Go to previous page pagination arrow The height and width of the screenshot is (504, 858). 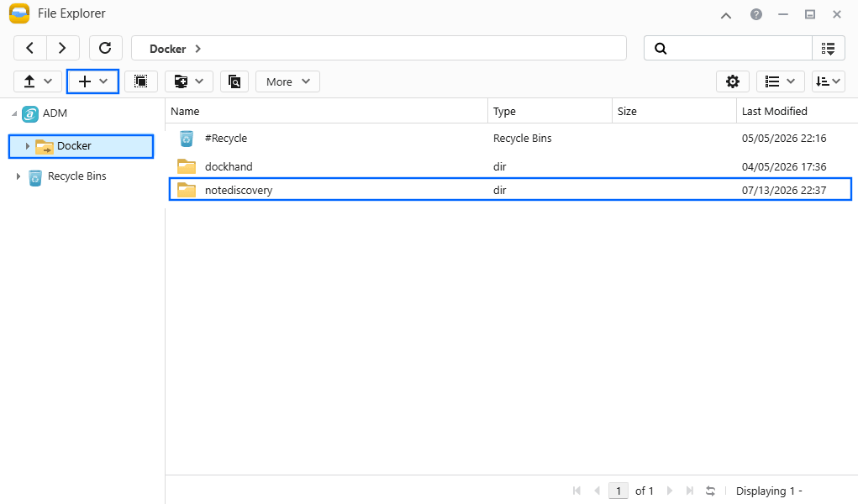click(597, 491)
